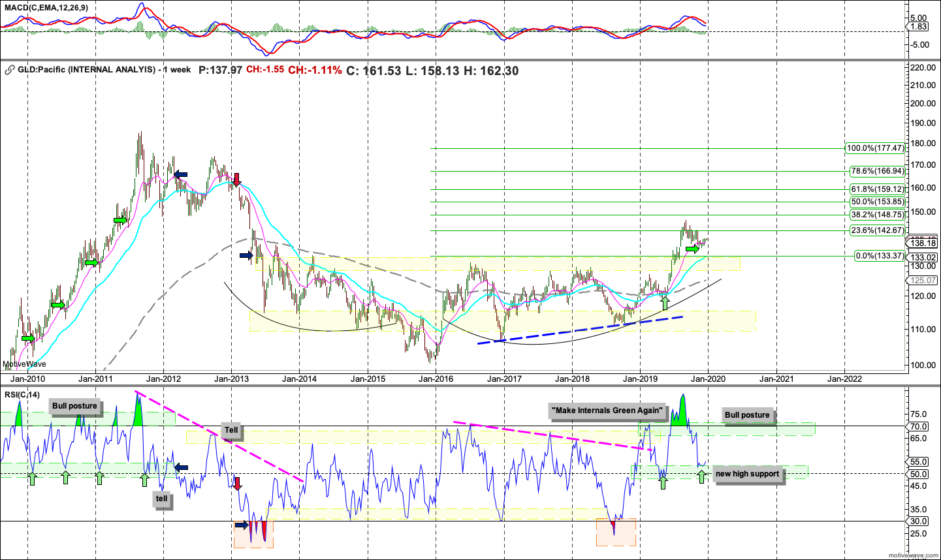The width and height of the screenshot is (941, 560).
Task: Select the capitalized "Tell" annotation in RSI pane
Action: tap(231, 431)
